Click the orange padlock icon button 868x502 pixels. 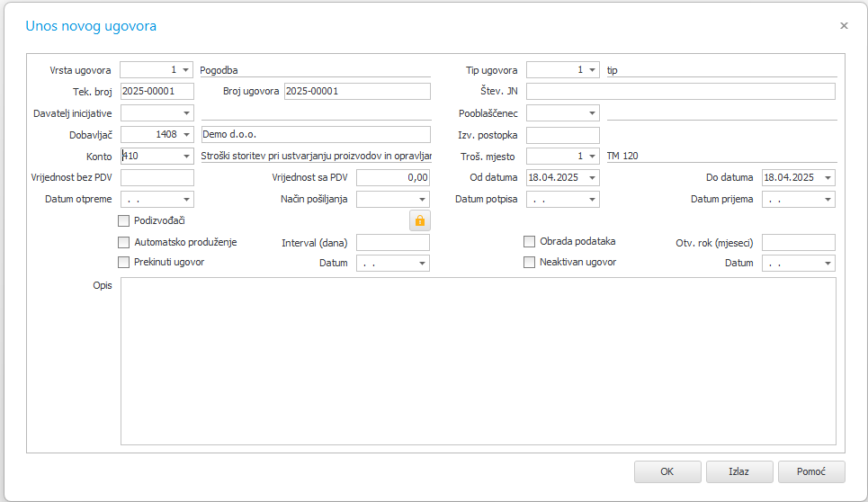tap(419, 220)
